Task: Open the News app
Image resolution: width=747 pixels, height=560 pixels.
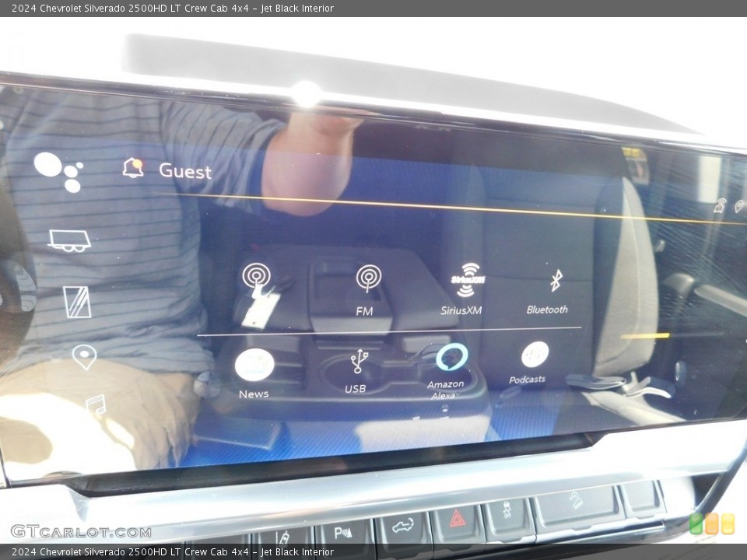Action: [x=254, y=374]
